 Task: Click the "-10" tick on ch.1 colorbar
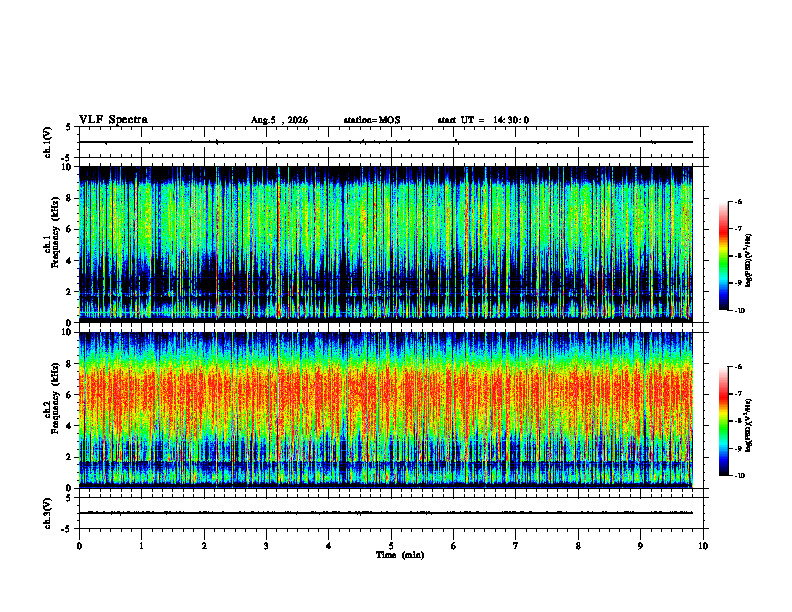tap(739, 311)
